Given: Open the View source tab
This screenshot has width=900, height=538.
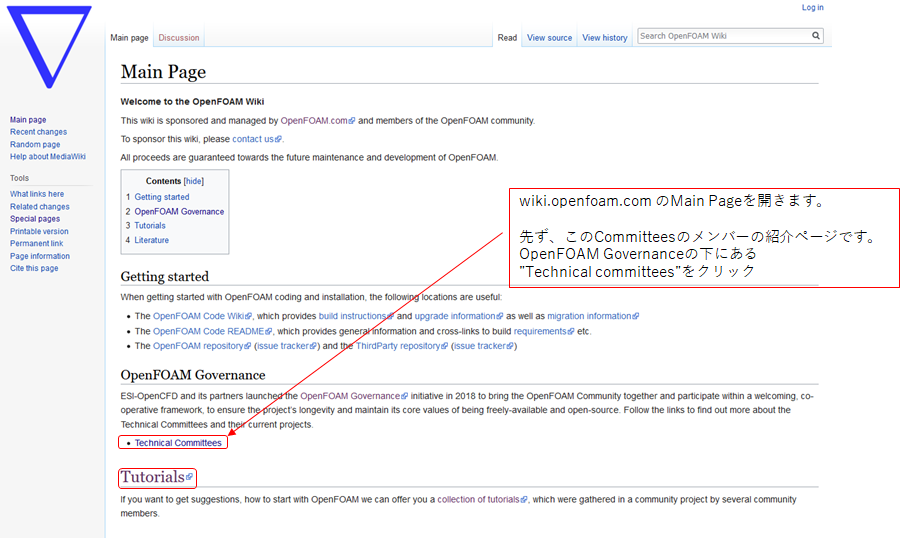Looking at the screenshot, I should point(549,37).
